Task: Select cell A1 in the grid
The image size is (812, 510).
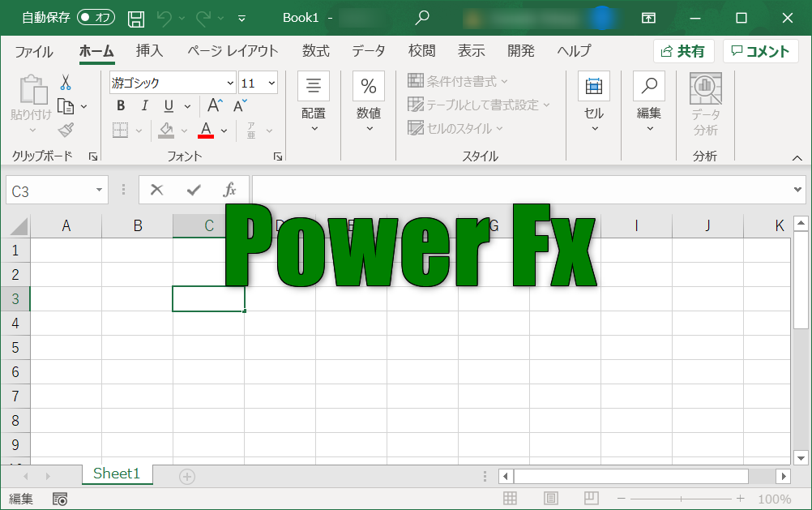Action: [66, 250]
